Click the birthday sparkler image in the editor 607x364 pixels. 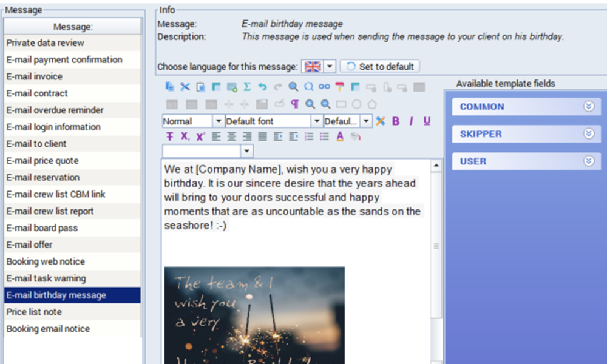254,314
